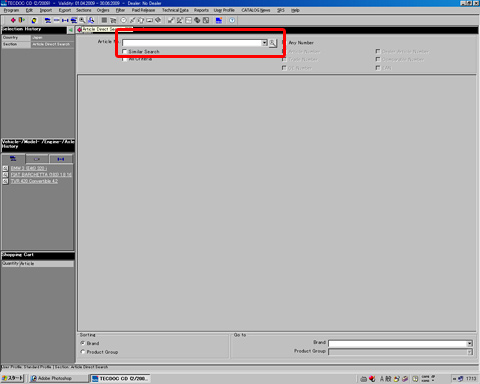The width and height of the screenshot is (480, 384).
Task: Open the FIAT BARCHETTA history link
Action: [41, 175]
